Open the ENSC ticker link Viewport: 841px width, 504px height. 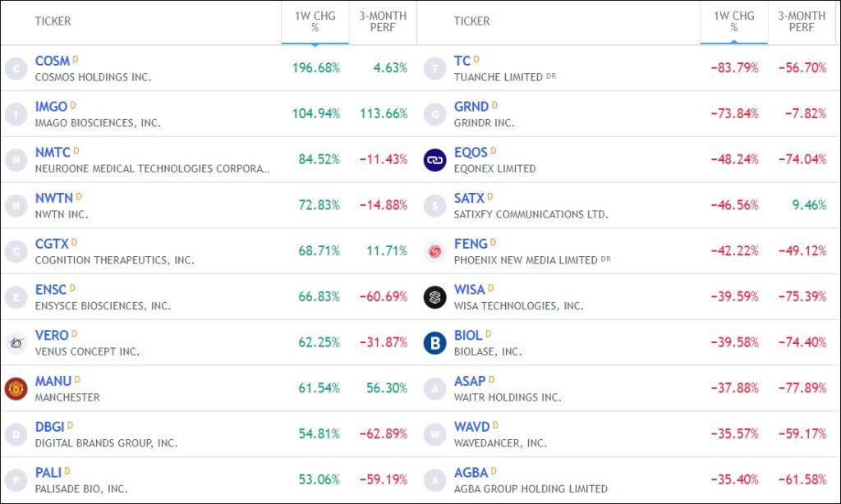click(51, 290)
